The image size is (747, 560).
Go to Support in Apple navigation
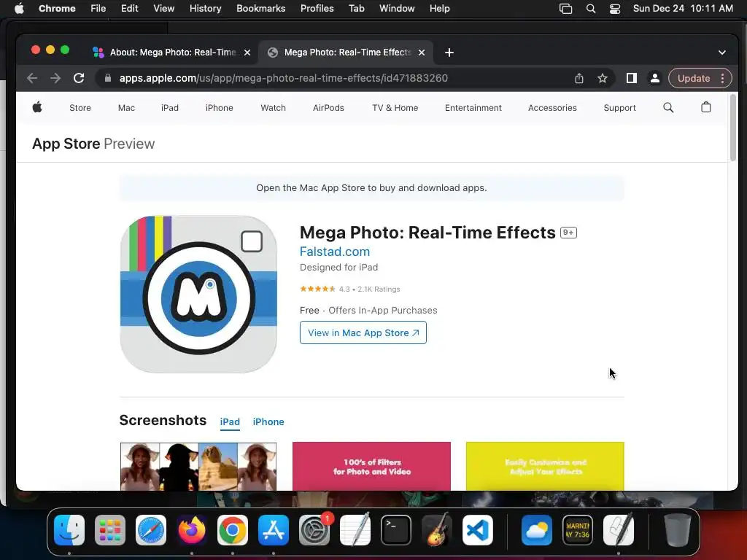(x=619, y=108)
